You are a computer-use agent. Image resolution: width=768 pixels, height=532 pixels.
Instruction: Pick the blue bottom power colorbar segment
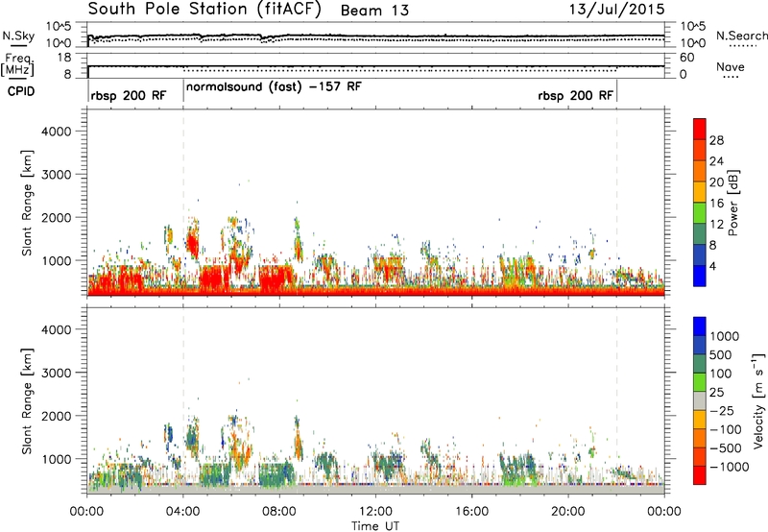point(700,277)
